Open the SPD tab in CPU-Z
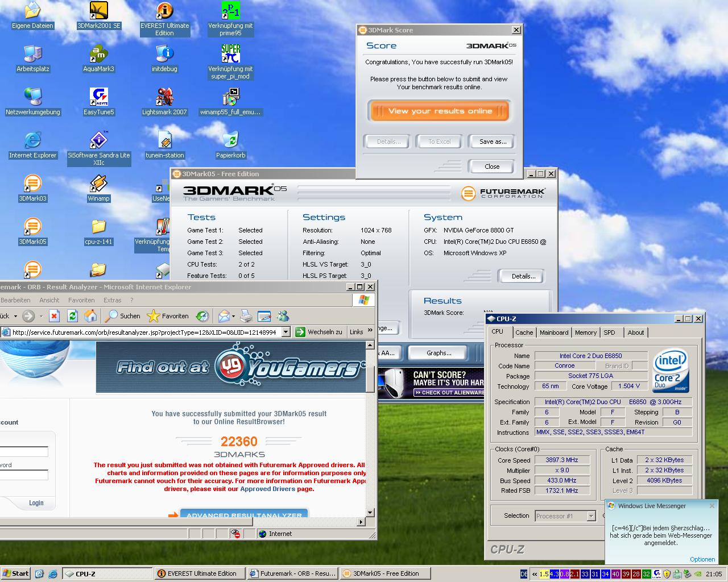 point(609,332)
